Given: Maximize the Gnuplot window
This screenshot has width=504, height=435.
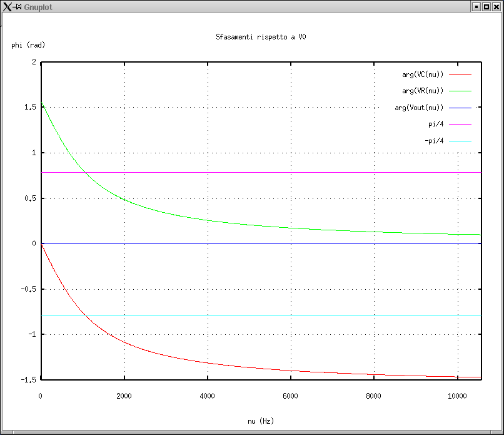Looking at the screenshot, I should [486, 6].
